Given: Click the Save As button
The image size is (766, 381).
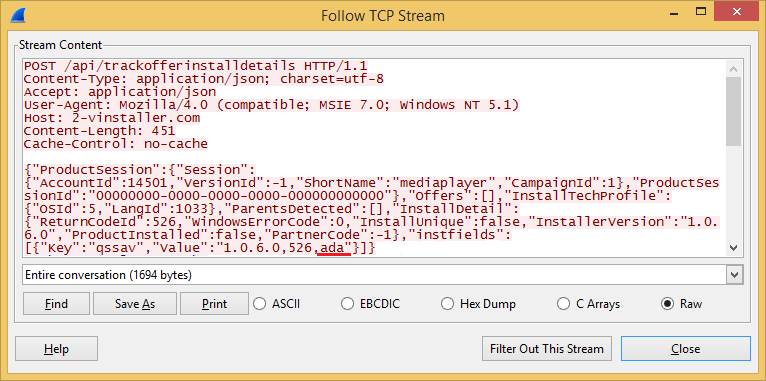Looking at the screenshot, I should (135, 304).
